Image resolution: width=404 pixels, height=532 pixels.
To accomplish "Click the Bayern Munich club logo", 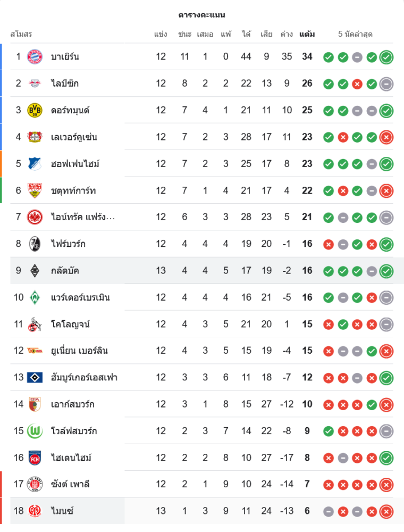I will coord(35,56).
